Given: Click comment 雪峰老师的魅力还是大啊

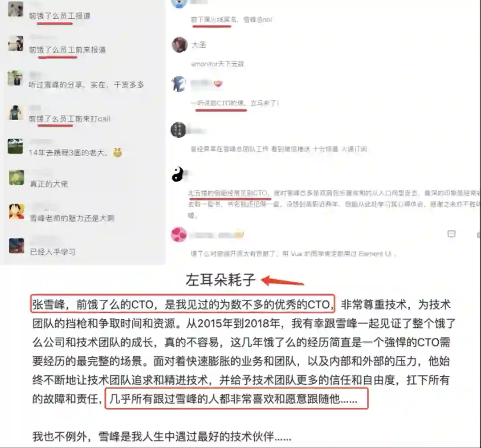Looking at the screenshot, I should click(x=72, y=218).
